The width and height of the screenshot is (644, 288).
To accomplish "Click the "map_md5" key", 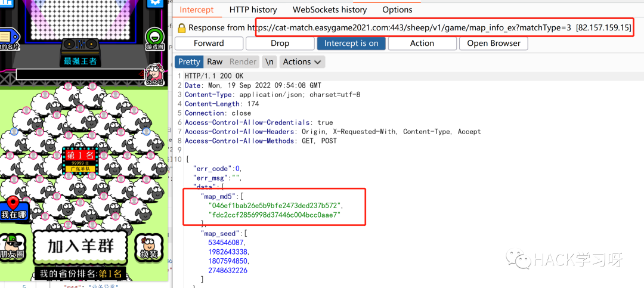I will 220,196.
